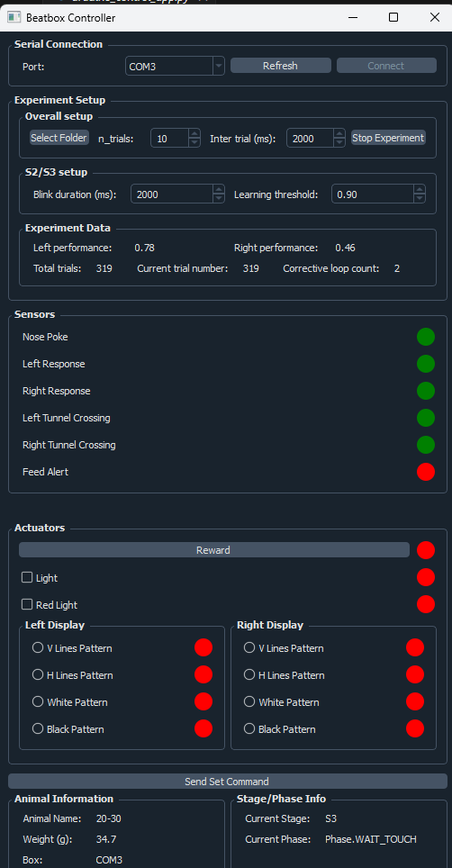Click Right Display V Lines status indicator

(x=415, y=647)
